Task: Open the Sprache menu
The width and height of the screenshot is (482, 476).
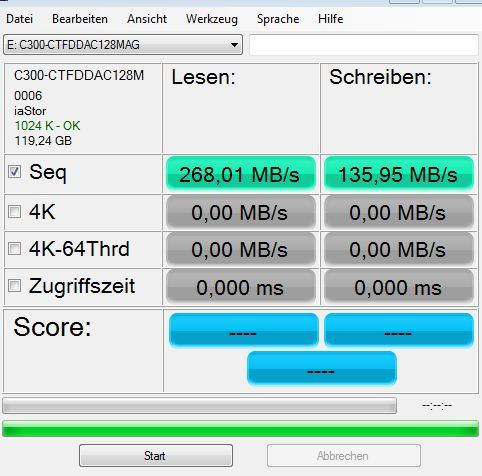Action: 278,19
